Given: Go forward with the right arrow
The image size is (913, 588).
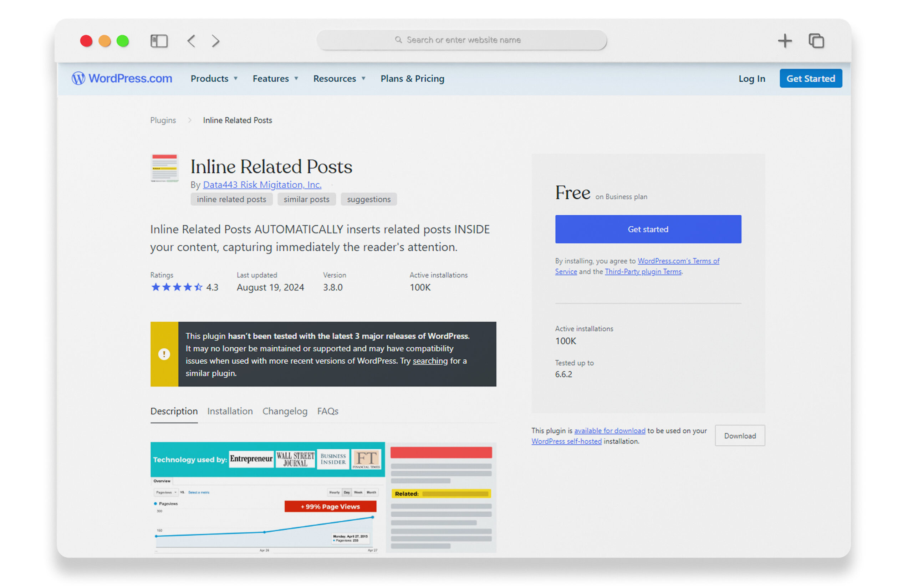Looking at the screenshot, I should click(216, 41).
